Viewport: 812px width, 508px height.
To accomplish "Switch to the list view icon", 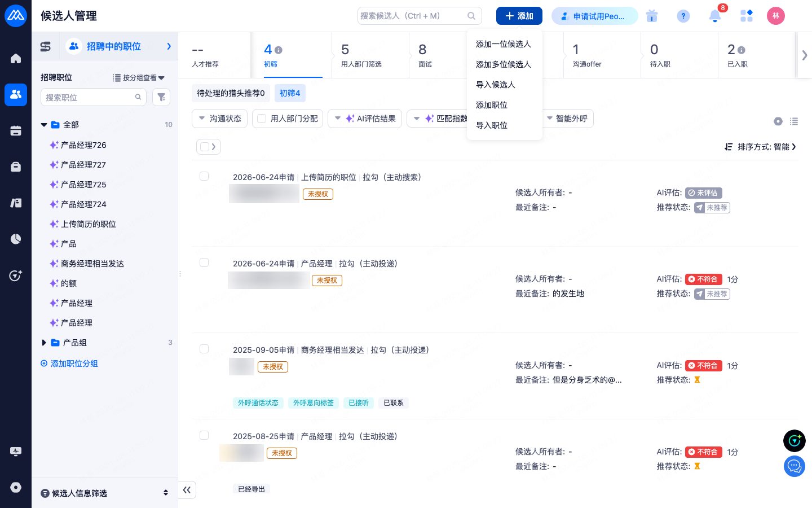I will [794, 121].
